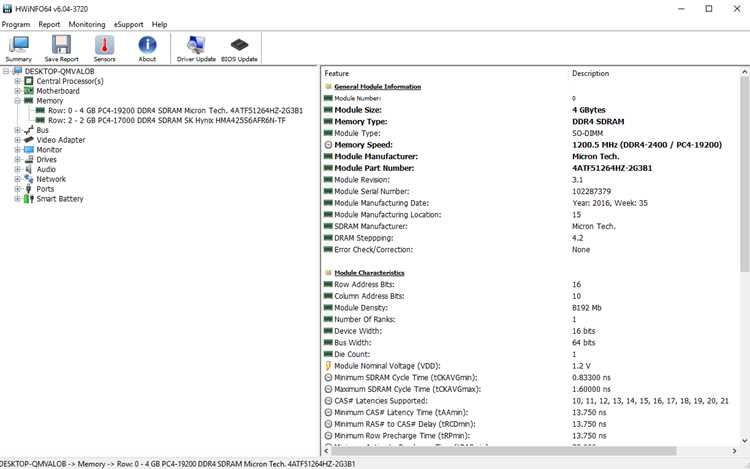
Task: Select Row: 2 SK Hynix 2 GB module
Action: point(166,120)
